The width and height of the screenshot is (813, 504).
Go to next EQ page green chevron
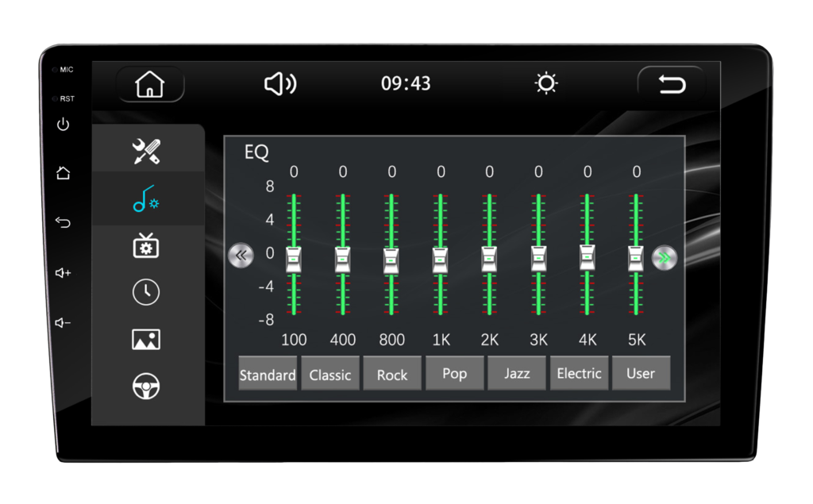coord(665,257)
